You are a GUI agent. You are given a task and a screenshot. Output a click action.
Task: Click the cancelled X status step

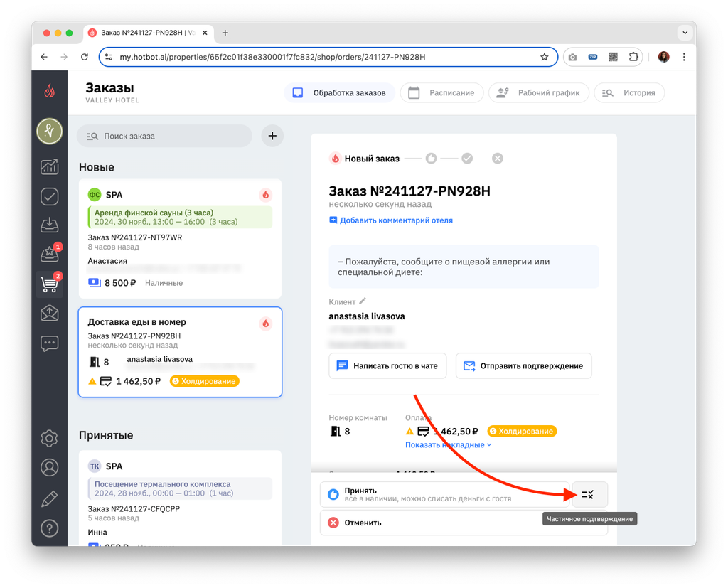point(497,159)
